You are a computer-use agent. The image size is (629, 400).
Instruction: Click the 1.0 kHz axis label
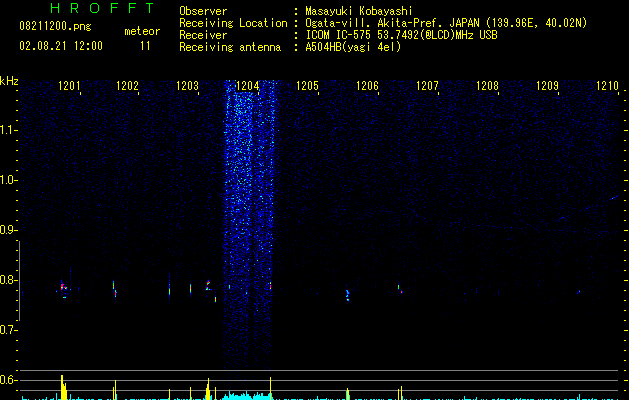point(8,180)
